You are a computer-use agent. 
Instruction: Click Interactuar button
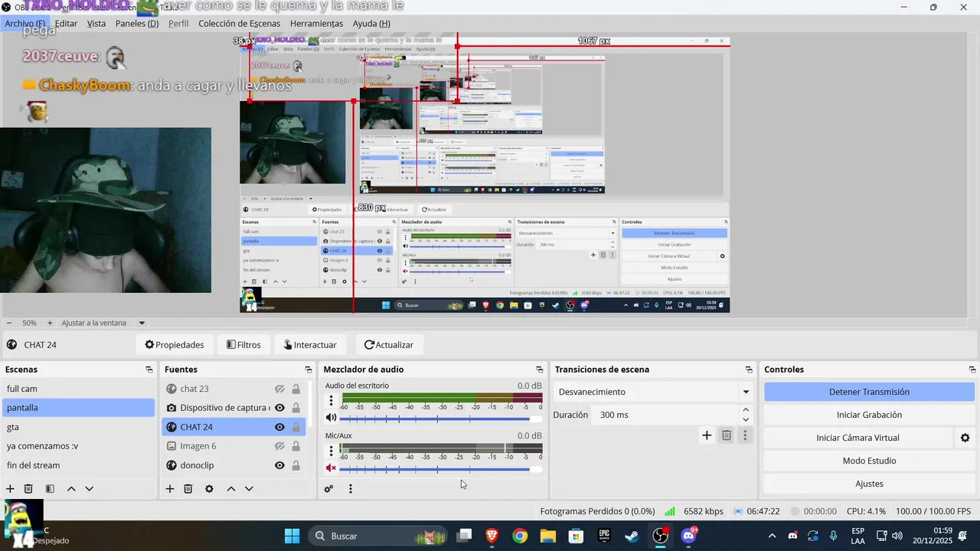pos(311,345)
